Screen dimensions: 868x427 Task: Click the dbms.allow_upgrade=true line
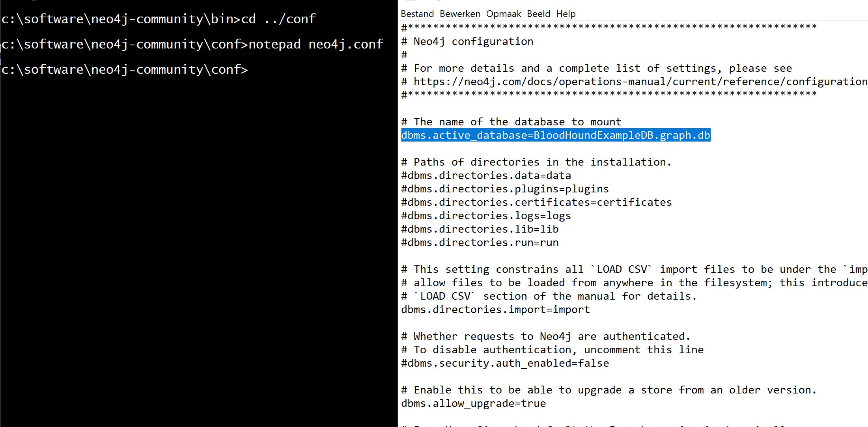[x=473, y=403]
